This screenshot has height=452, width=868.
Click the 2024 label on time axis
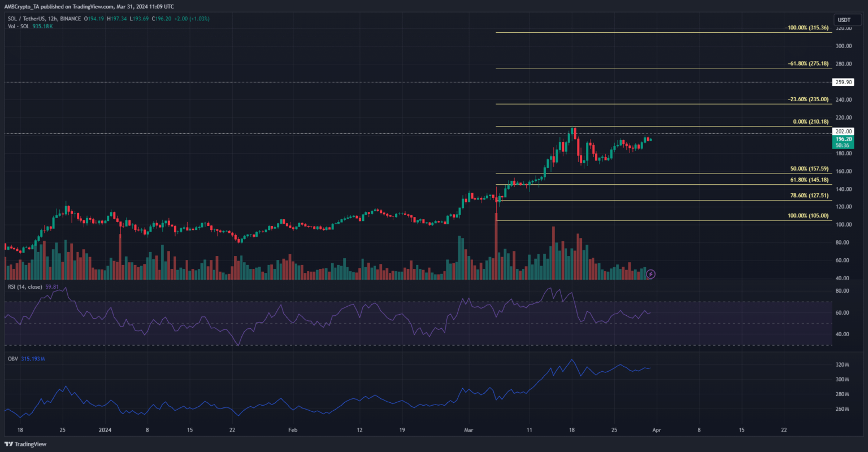pyautogui.click(x=105, y=430)
